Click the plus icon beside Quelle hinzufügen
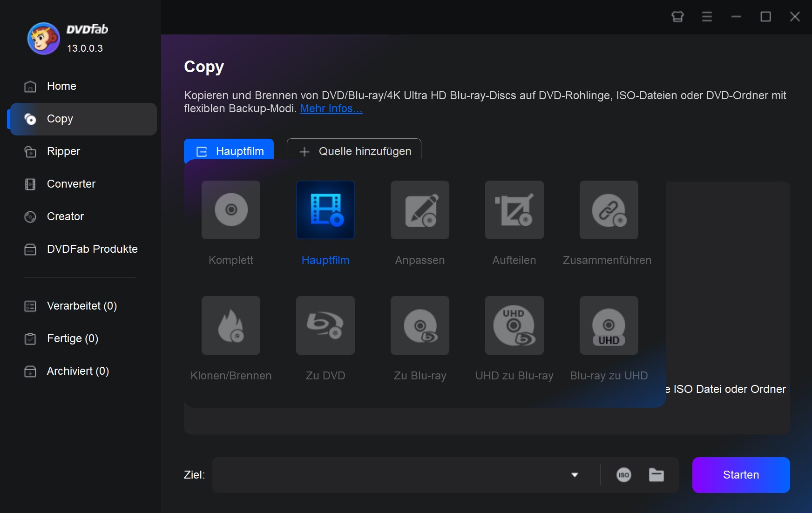 (304, 152)
